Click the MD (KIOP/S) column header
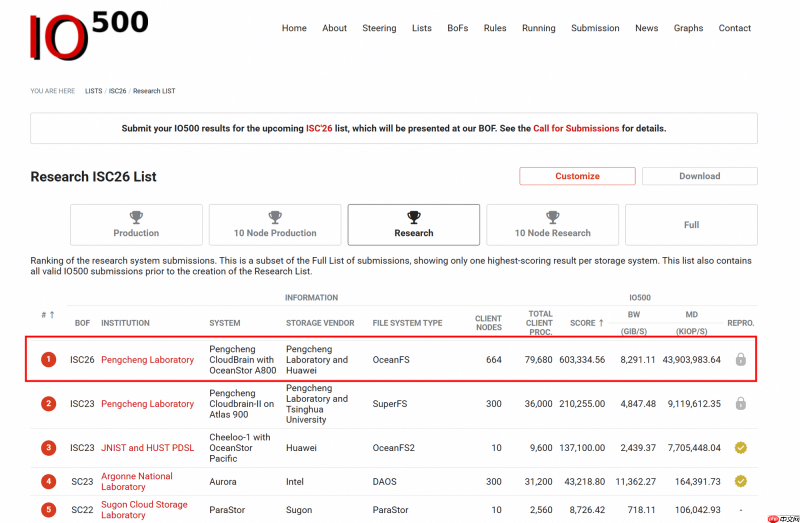The width and height of the screenshot is (800, 523). [691, 323]
